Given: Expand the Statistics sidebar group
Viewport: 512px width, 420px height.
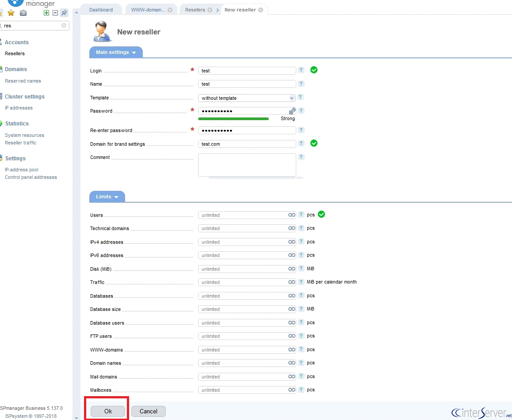Looking at the screenshot, I should click(x=17, y=124).
